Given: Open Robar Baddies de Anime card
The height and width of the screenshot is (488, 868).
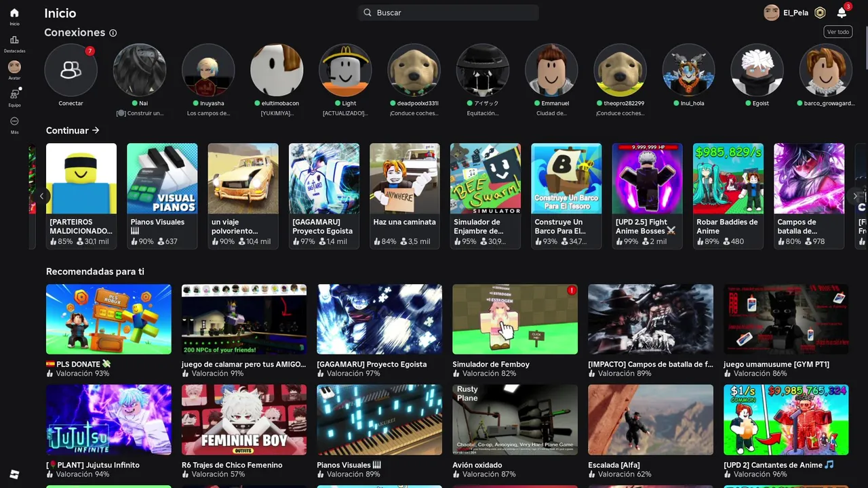Looking at the screenshot, I should (728, 196).
